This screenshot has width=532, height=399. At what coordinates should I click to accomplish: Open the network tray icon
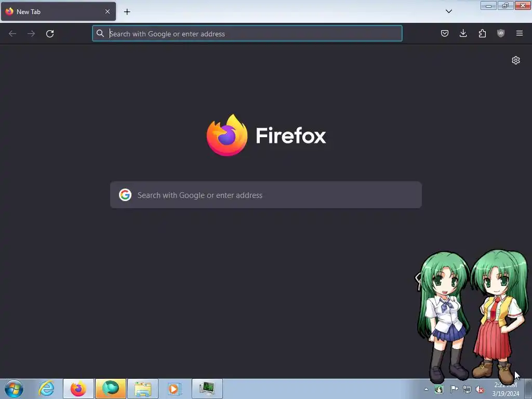(x=467, y=389)
